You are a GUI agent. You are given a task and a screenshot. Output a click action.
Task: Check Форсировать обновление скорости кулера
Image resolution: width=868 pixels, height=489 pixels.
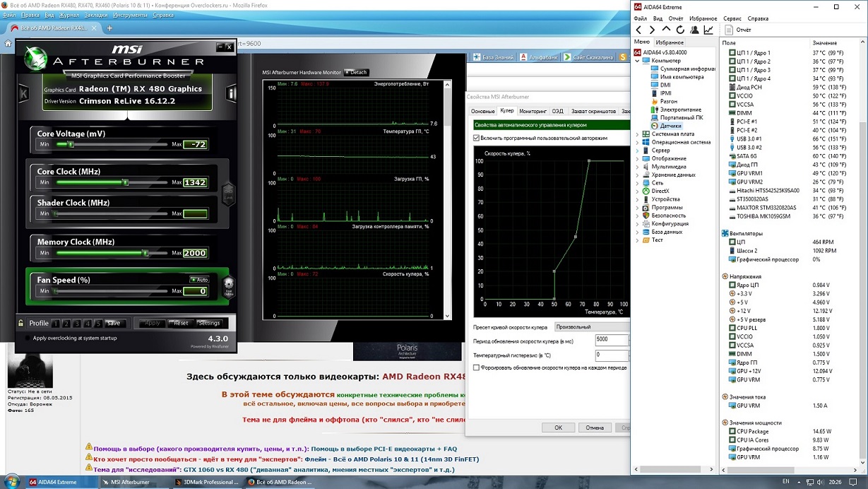pyautogui.click(x=477, y=367)
